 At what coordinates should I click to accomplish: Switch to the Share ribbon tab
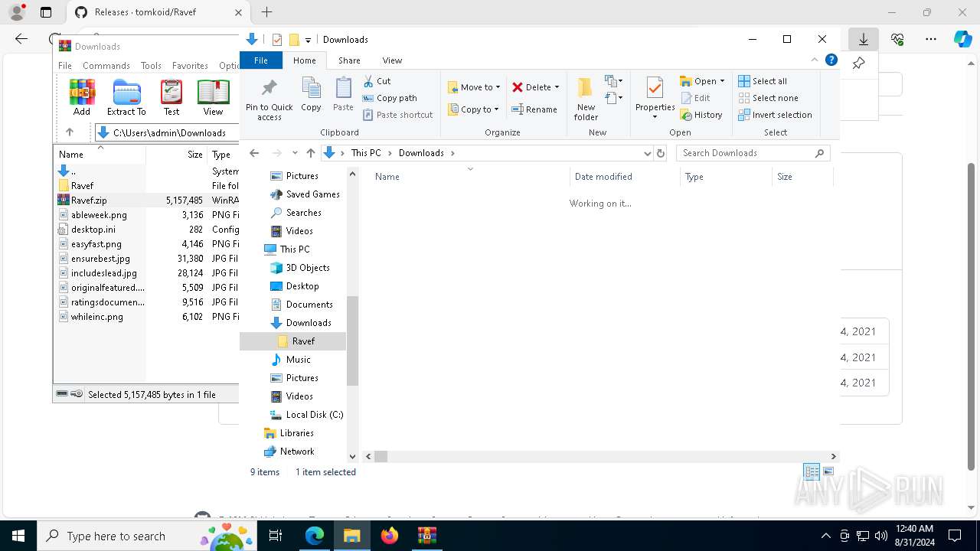click(349, 60)
